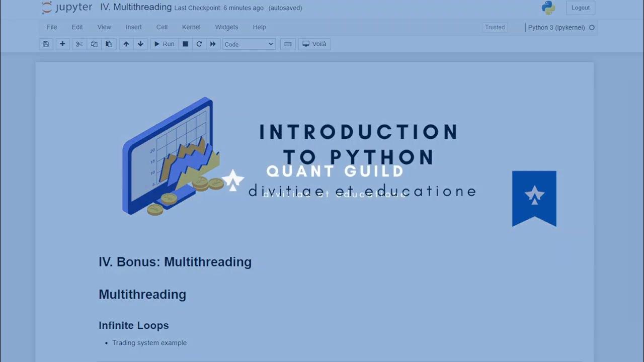Viewport: 644px width, 362px height.
Task: Select the Multithreading heading cell
Action: pyautogui.click(x=142, y=295)
